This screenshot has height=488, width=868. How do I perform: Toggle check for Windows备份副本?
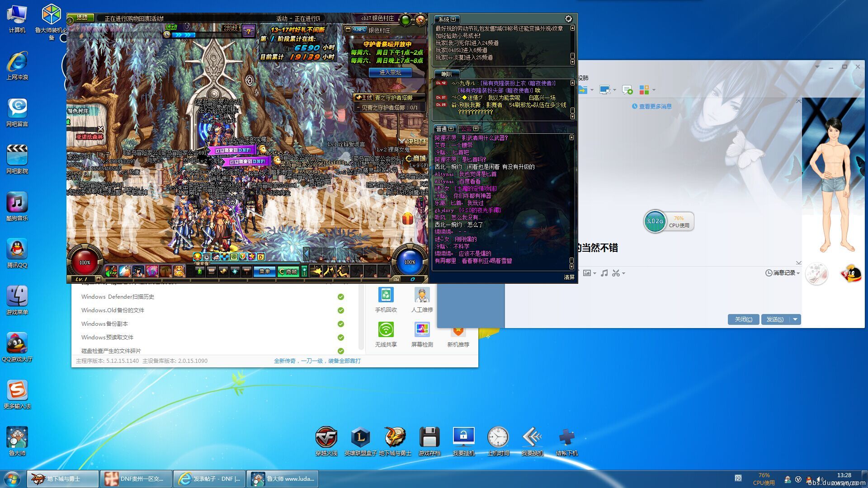[341, 324]
